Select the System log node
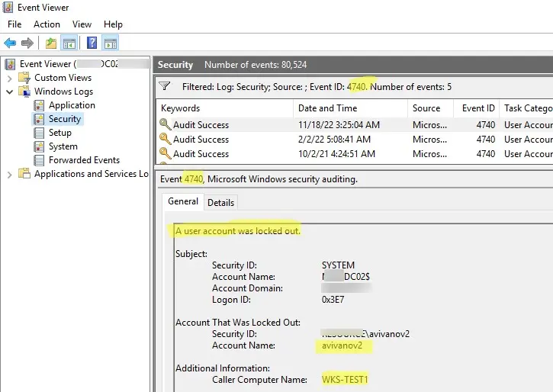The width and height of the screenshot is (553, 392). (63, 146)
